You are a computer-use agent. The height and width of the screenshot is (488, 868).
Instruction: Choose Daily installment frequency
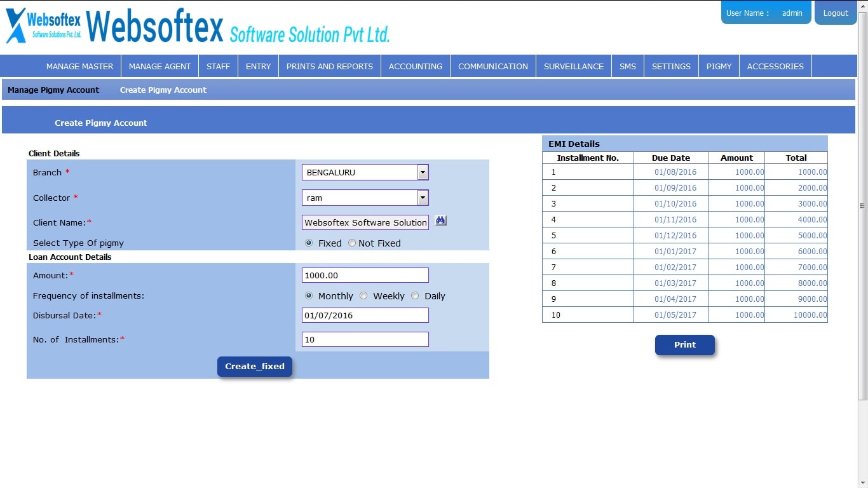[x=415, y=295]
